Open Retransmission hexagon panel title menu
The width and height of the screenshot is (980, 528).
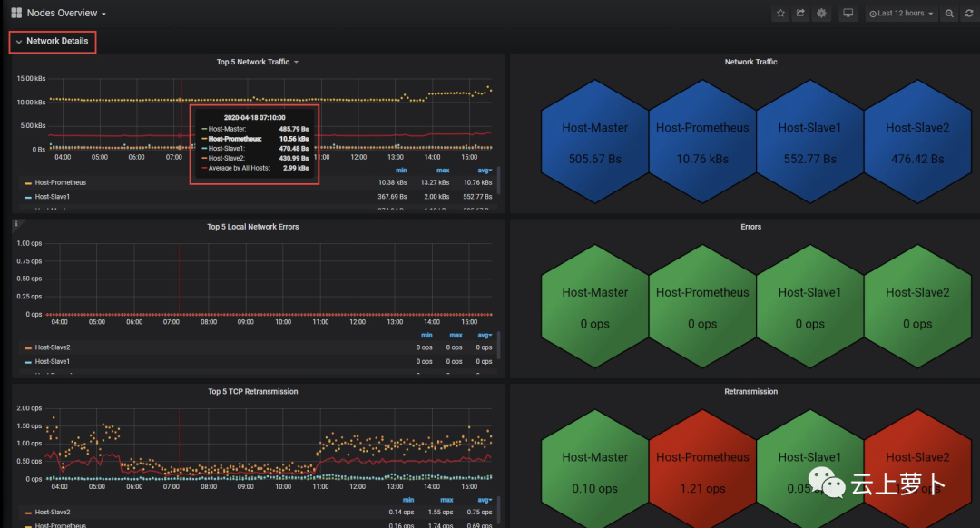pos(750,392)
